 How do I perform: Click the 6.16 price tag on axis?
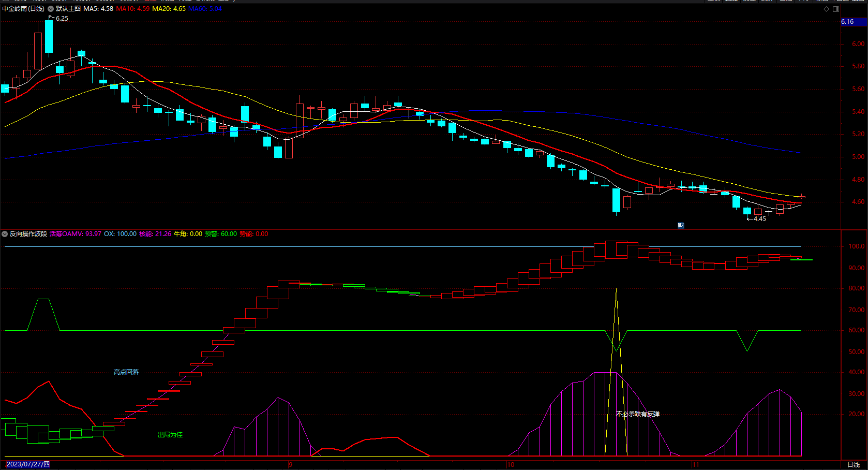[848, 22]
